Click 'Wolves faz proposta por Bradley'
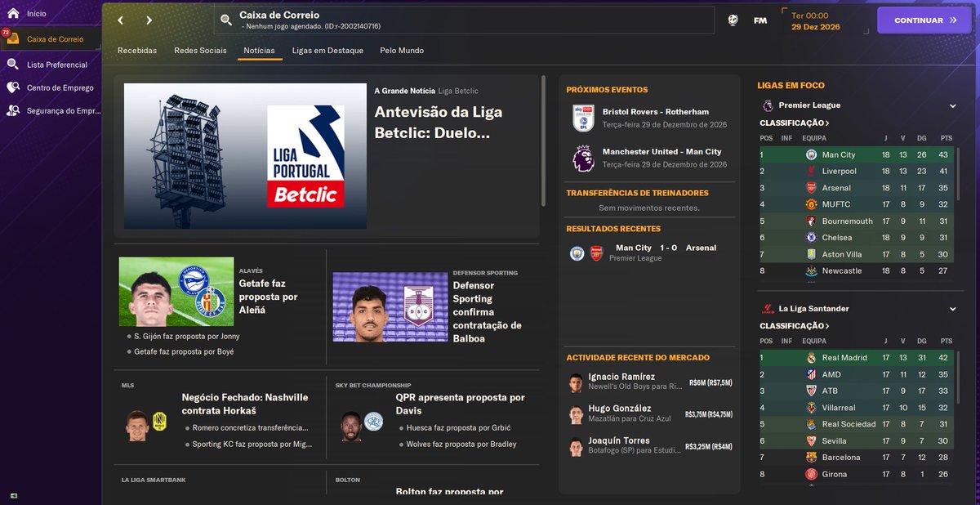This screenshot has width=980, height=505. [461, 445]
